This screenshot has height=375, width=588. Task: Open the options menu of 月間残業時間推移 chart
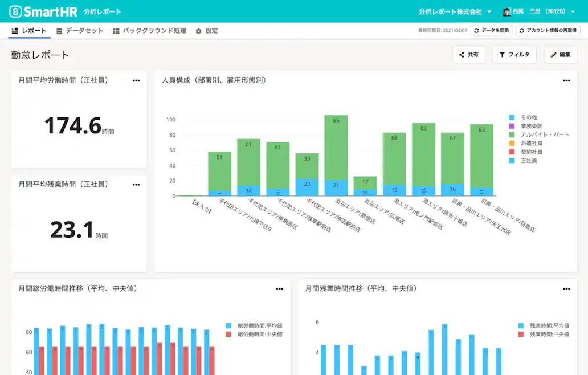coord(565,289)
